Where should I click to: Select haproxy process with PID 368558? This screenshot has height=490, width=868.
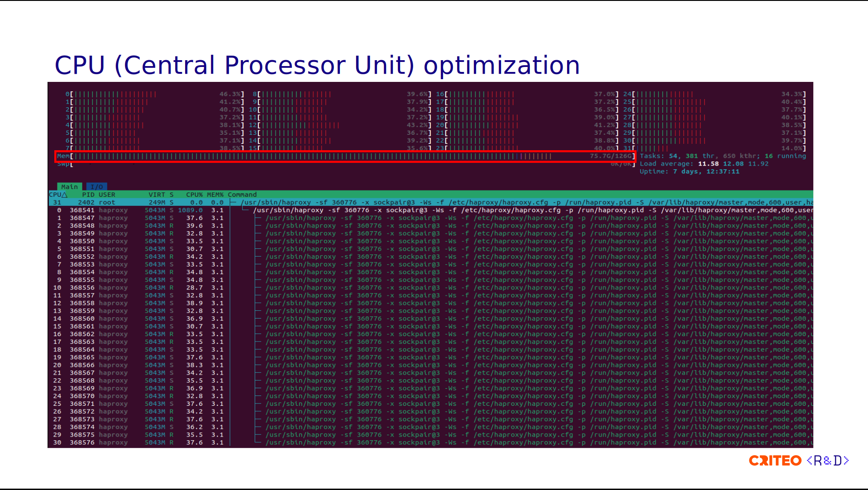pos(431,303)
